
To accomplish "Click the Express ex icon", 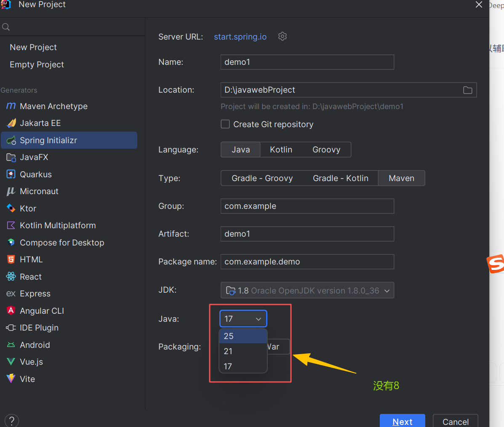I will (11, 294).
